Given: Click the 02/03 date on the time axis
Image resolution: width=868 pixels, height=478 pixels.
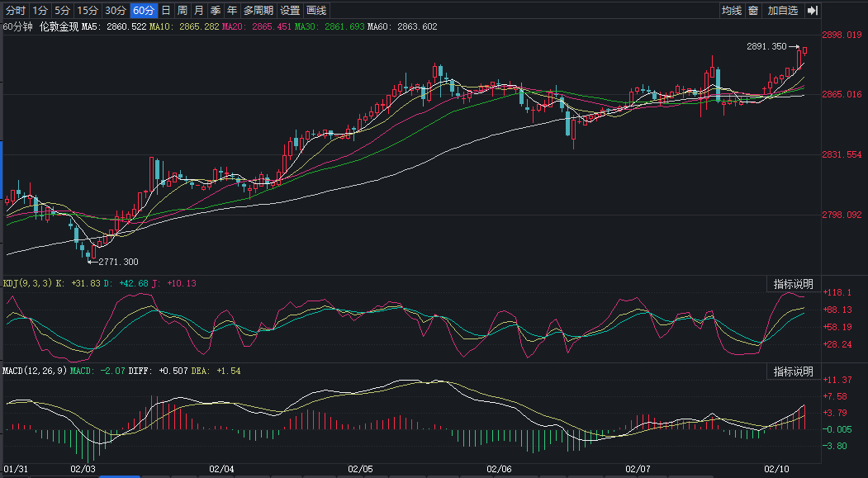Looking at the screenshot, I should click(83, 469).
